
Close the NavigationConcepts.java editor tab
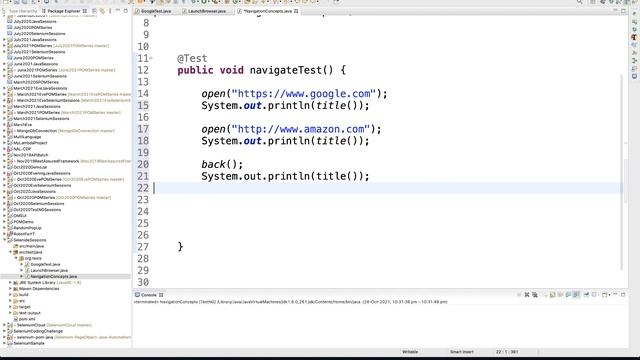(x=296, y=11)
